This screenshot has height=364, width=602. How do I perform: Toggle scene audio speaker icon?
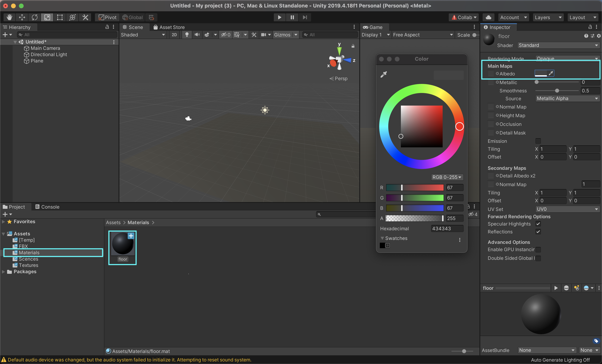[197, 35]
